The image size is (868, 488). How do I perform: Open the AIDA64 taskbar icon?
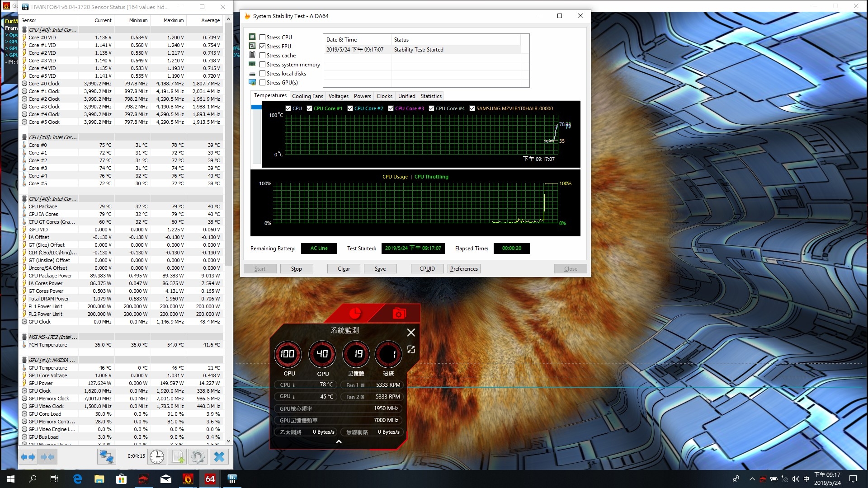[210, 479]
